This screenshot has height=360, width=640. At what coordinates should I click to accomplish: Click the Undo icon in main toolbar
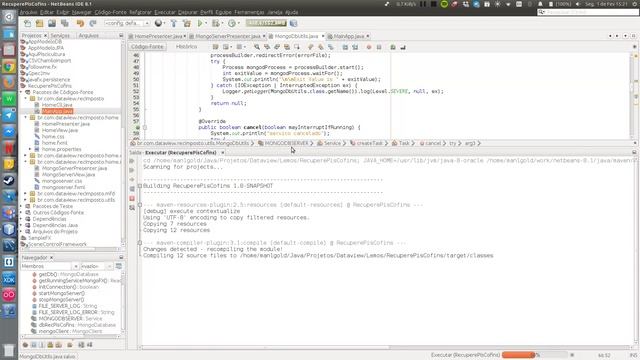pyautogui.click(x=80, y=24)
